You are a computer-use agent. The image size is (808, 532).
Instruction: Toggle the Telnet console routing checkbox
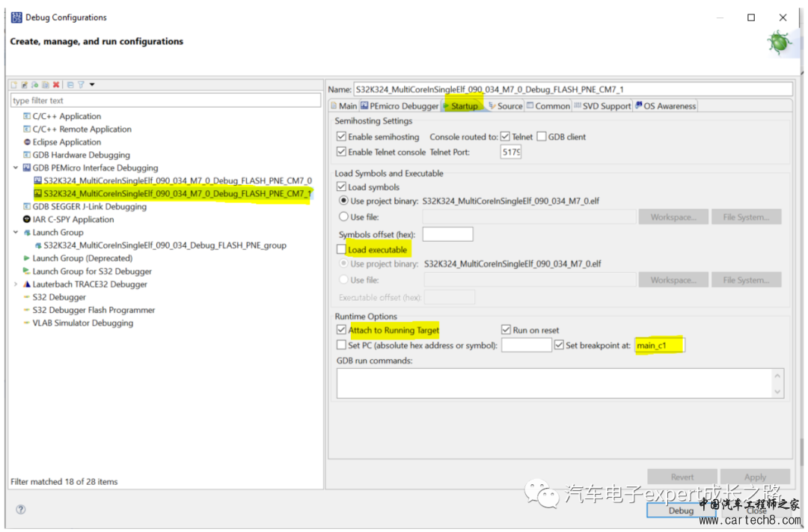(506, 137)
